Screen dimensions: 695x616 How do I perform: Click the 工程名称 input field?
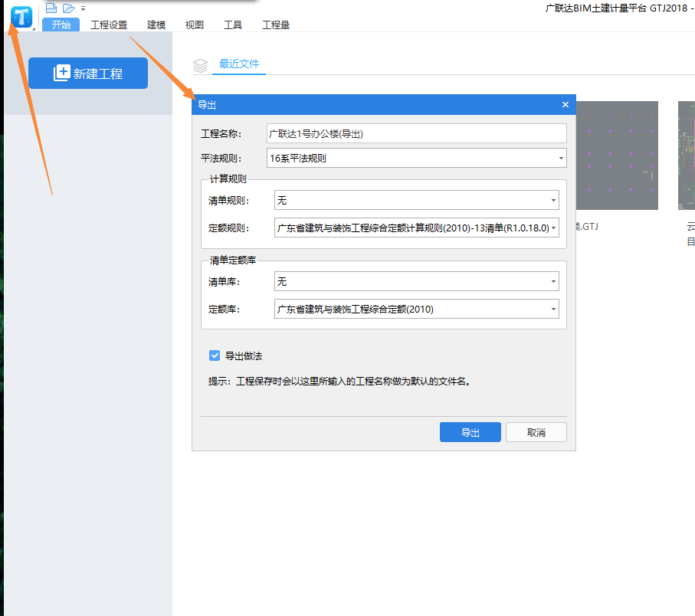point(417,133)
